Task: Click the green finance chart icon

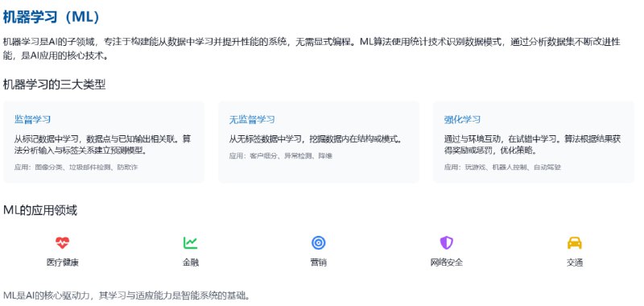Action: (191, 242)
